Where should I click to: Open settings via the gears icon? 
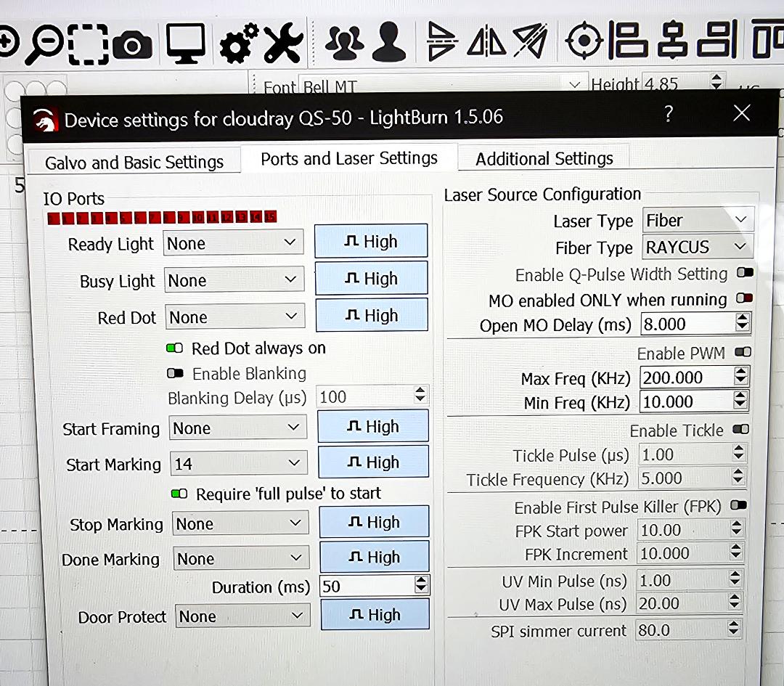(238, 43)
